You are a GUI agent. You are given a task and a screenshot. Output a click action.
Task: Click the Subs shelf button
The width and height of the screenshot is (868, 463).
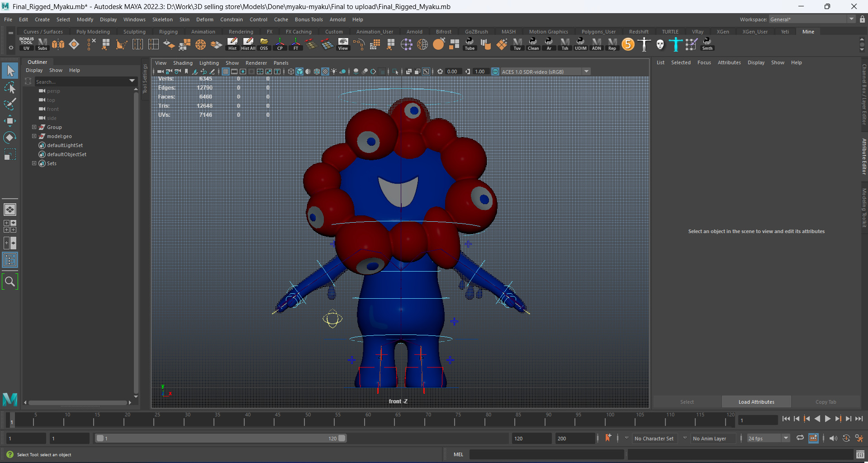43,44
